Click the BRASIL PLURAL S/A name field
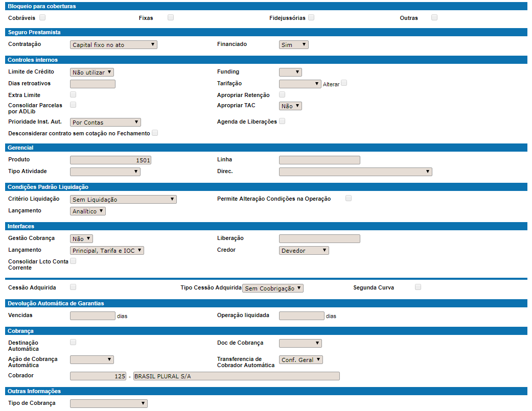This screenshot has height=411, width=532. coord(237,376)
